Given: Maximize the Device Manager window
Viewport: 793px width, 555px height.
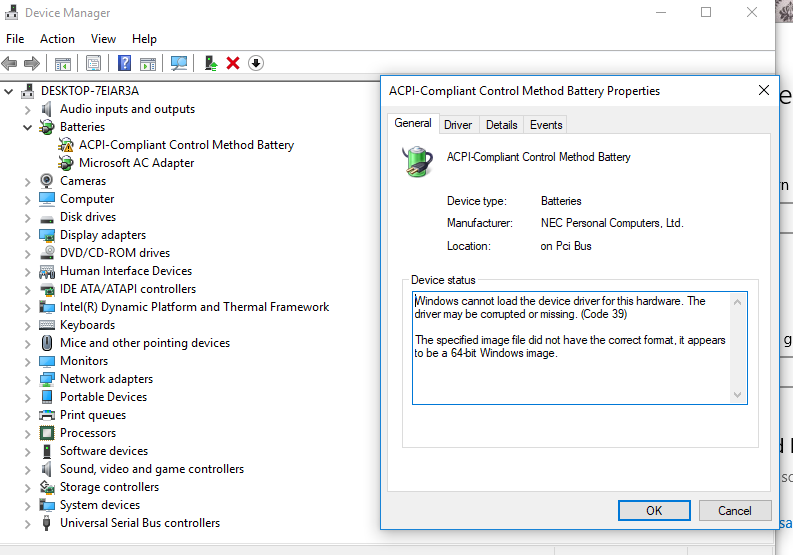Looking at the screenshot, I should (x=706, y=12).
